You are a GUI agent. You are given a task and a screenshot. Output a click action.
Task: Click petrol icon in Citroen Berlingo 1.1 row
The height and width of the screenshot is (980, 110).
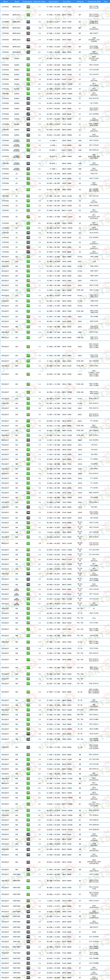tap(28, 7)
